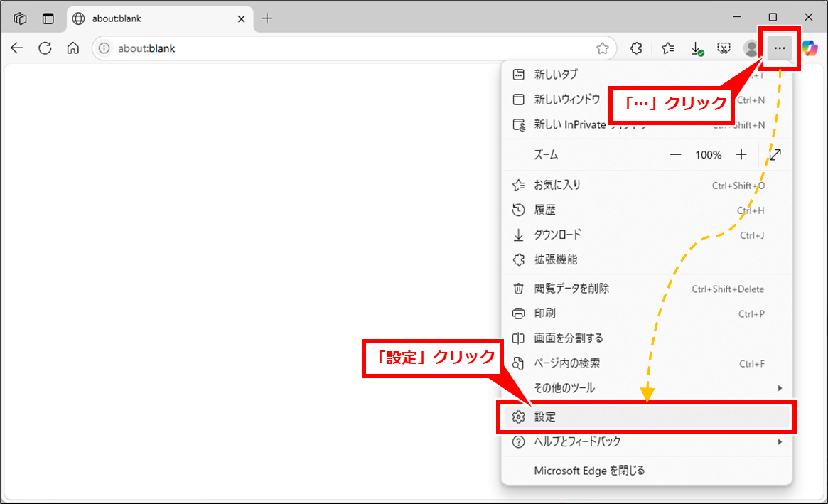Image resolution: width=828 pixels, height=504 pixels.
Task: Open the extensions puzzle icon in the toolbar
Action: click(x=636, y=48)
